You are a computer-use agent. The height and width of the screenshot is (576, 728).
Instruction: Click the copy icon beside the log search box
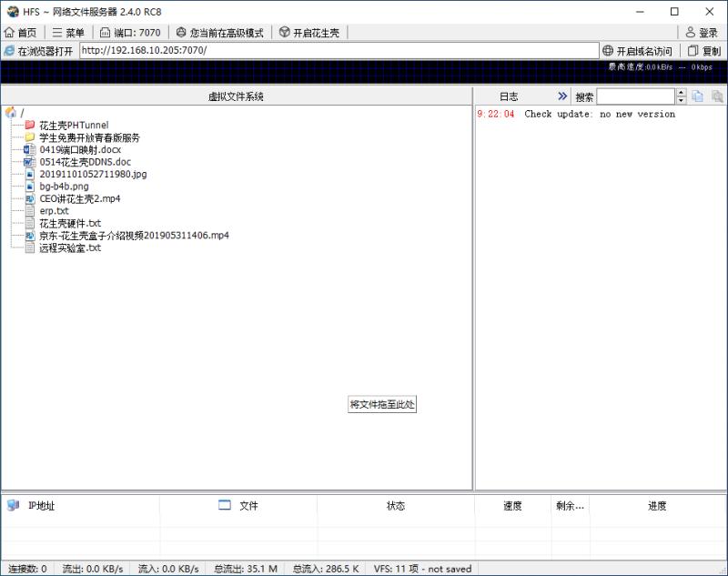[x=695, y=95]
